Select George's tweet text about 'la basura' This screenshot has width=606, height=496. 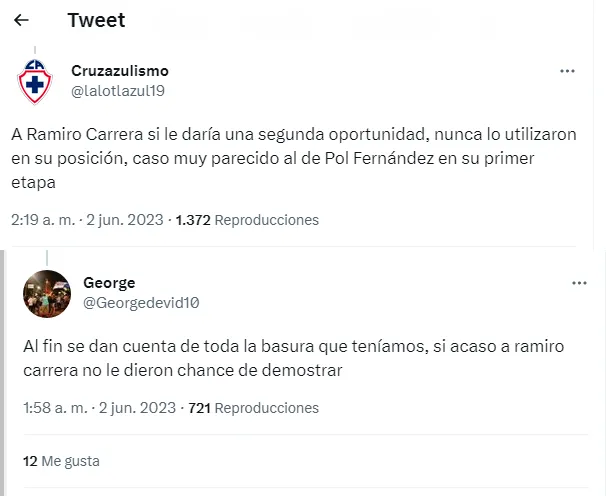pyautogui.click(x=290, y=358)
